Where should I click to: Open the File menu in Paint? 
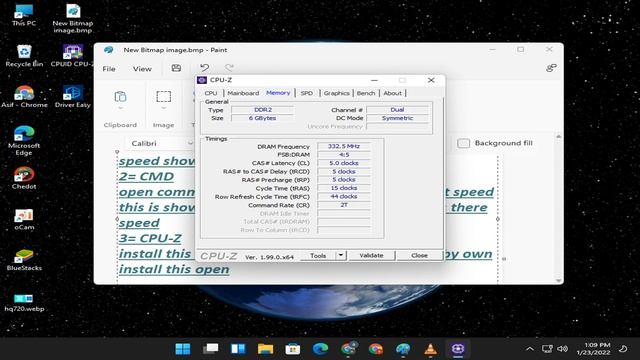(x=109, y=69)
